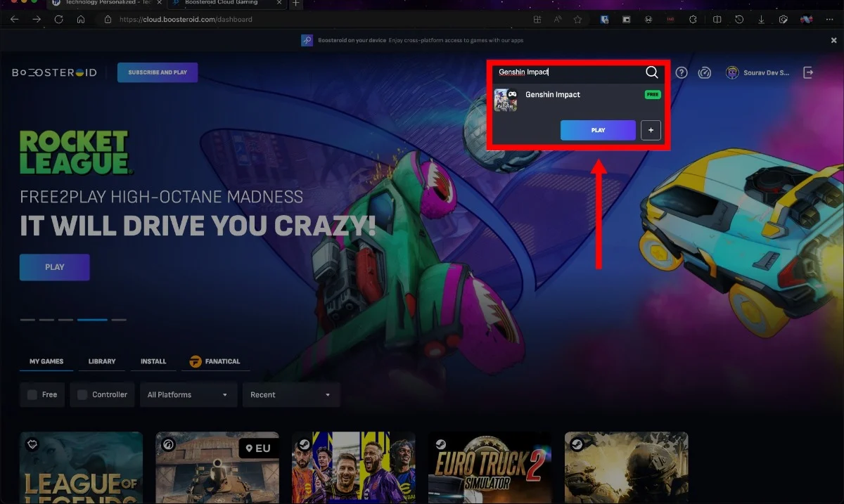The image size is (844, 504).
Task: Click the Genshin Impact game thumbnail icon
Action: point(506,100)
